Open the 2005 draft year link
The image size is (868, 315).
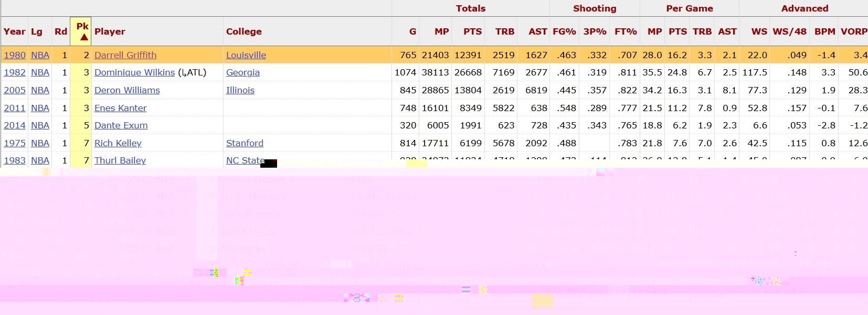coord(15,90)
